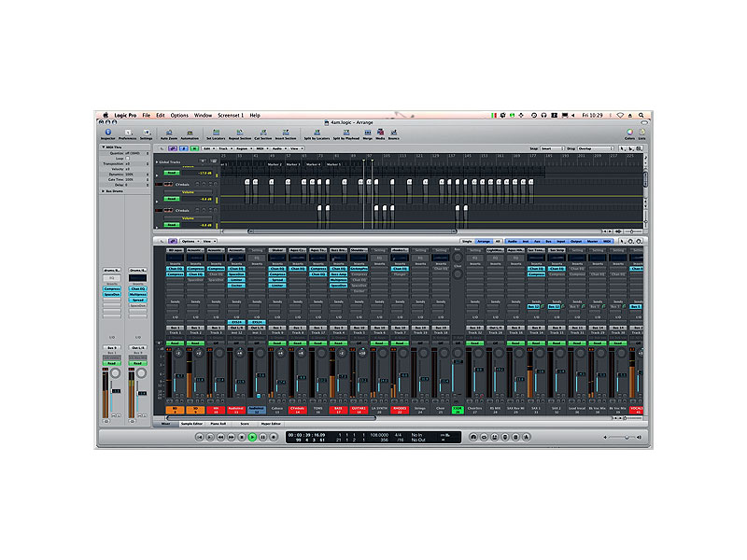This screenshot has height=560, width=747.
Task: Click the Arrange mixer view button
Action: point(484,242)
